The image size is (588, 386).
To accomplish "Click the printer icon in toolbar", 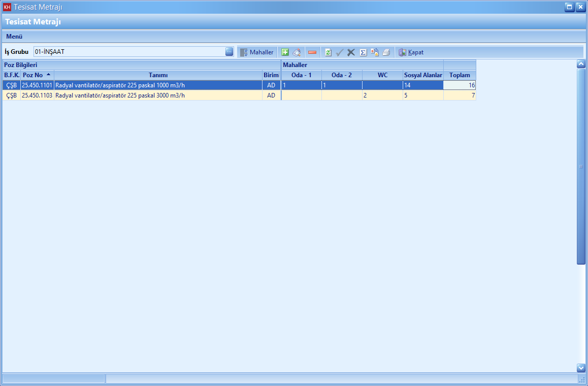I will [x=386, y=52].
